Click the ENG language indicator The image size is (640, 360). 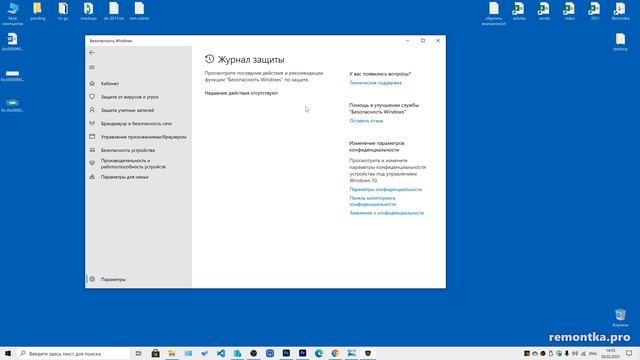[593, 353]
